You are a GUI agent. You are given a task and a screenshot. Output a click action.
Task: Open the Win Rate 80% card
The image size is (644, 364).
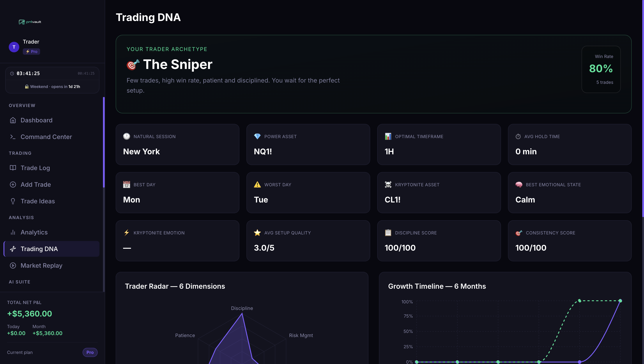pos(601,69)
